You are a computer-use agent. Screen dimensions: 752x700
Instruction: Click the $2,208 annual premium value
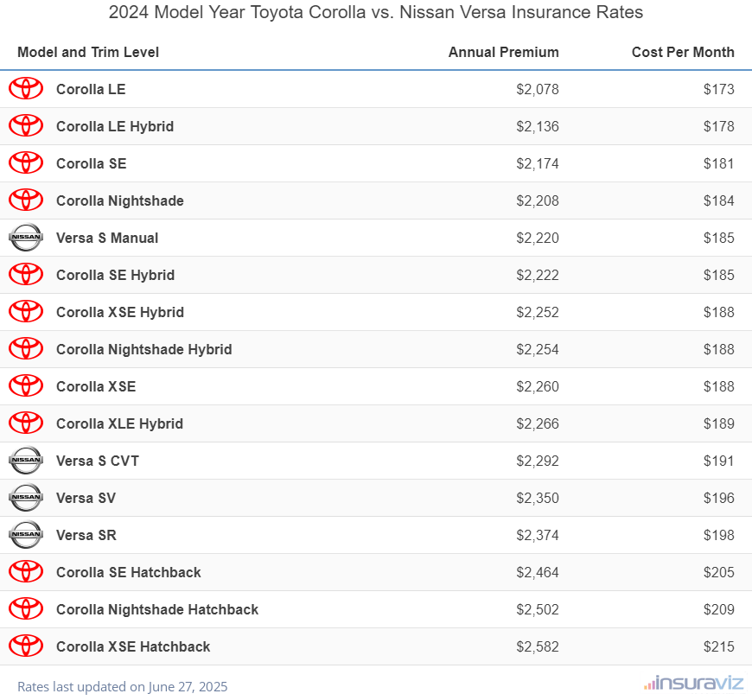coord(538,200)
